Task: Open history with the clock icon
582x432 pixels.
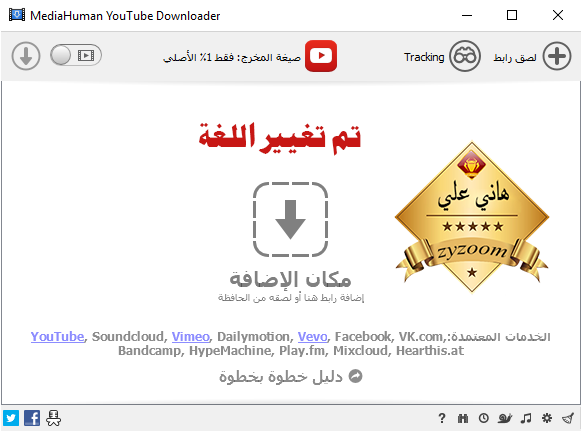Action: 483,418
